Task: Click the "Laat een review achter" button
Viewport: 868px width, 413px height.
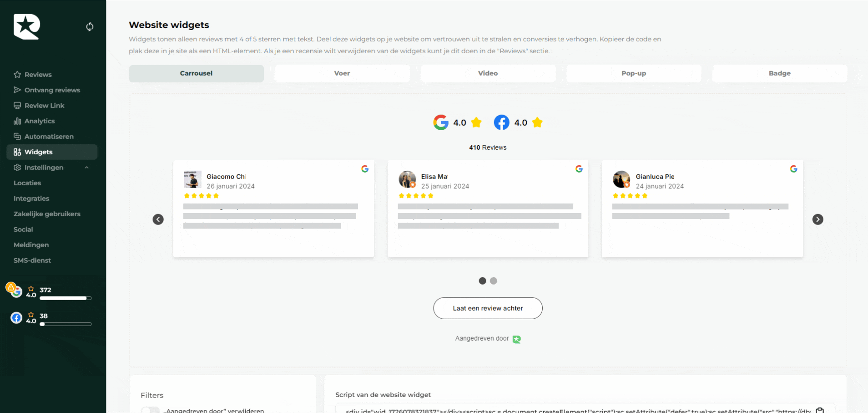Action: 488,308
